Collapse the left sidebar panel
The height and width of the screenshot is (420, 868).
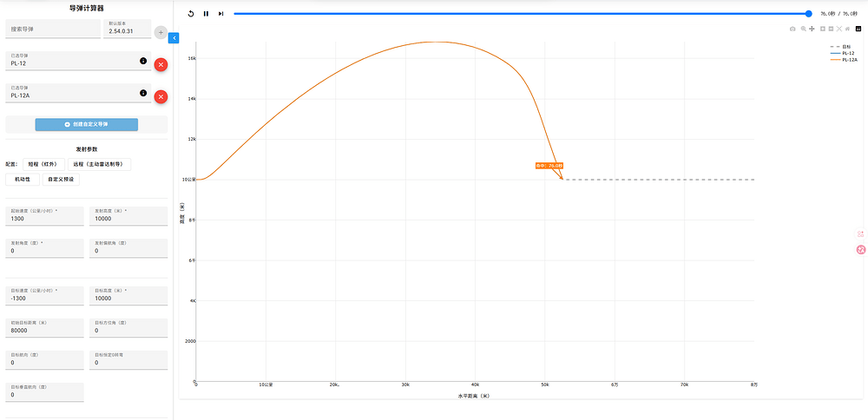coord(174,38)
